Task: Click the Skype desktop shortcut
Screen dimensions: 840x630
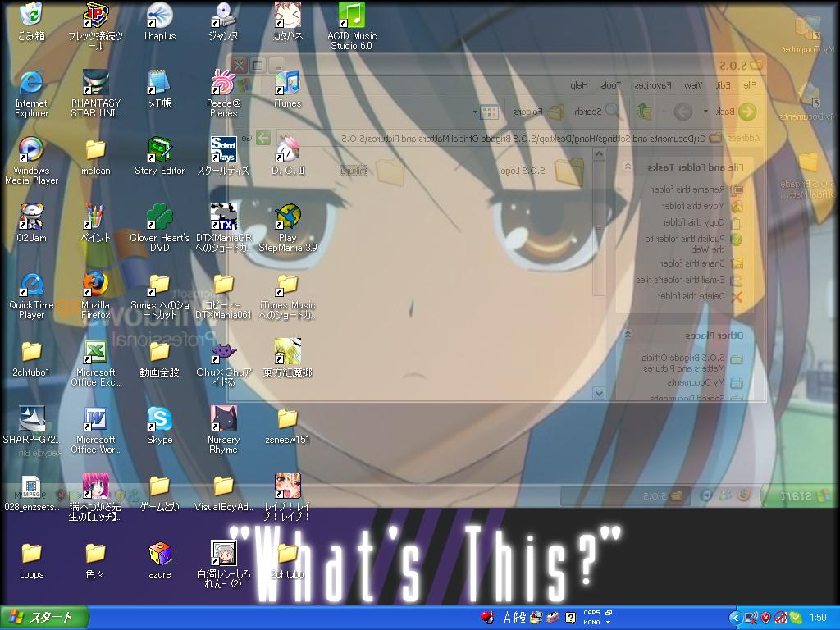Action: [160, 426]
